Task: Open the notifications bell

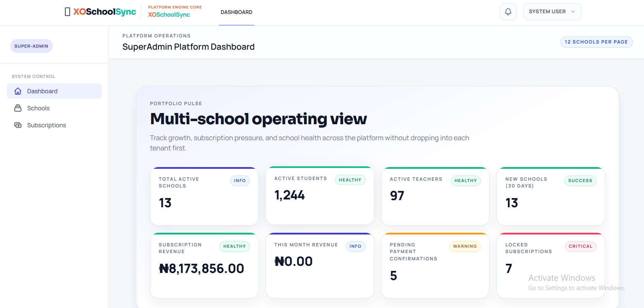Action: click(x=508, y=12)
